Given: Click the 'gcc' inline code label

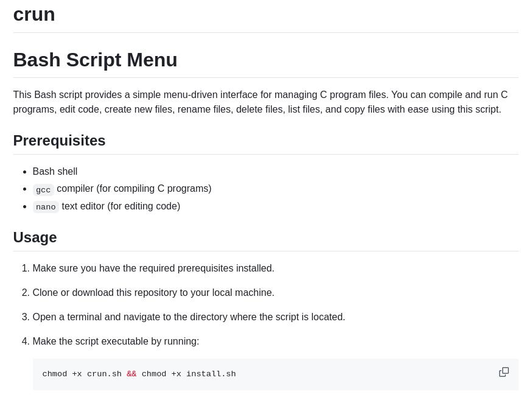Looking at the screenshot, I should [x=43, y=190].
